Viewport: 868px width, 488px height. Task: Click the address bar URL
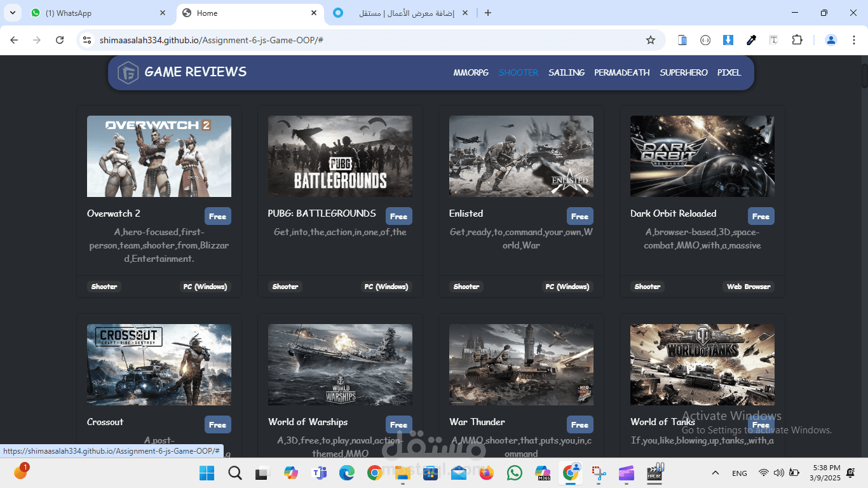(212, 40)
